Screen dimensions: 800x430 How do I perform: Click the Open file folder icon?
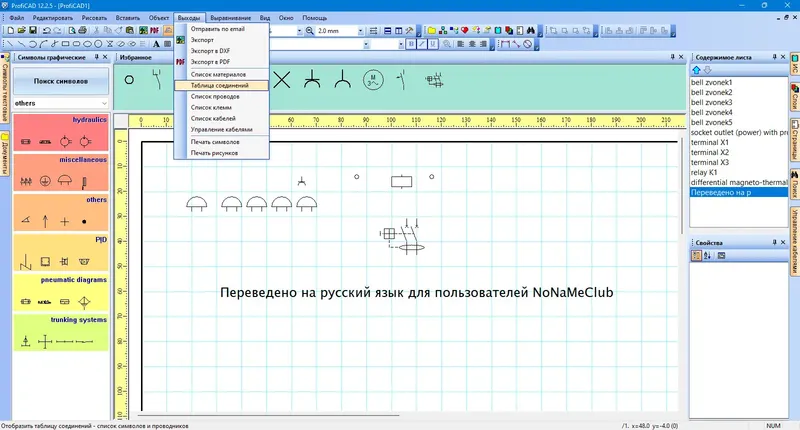click(21, 31)
